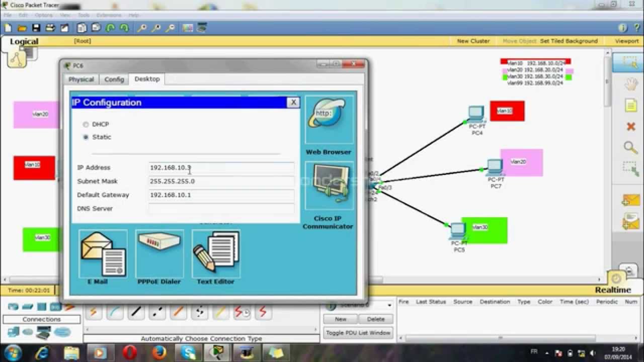Select the Inspect magnifier tool in right sidebar
The height and width of the screenshot is (362, 644).
(630, 147)
